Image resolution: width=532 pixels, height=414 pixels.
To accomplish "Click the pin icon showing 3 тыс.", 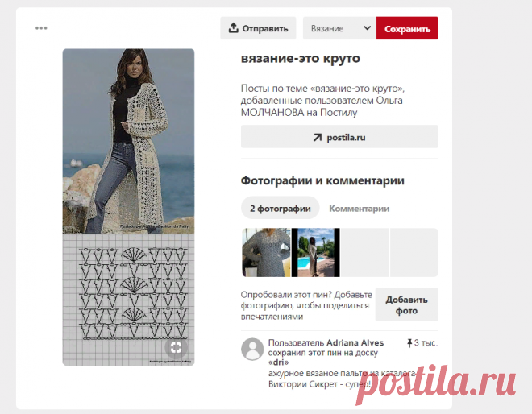I will point(409,343).
